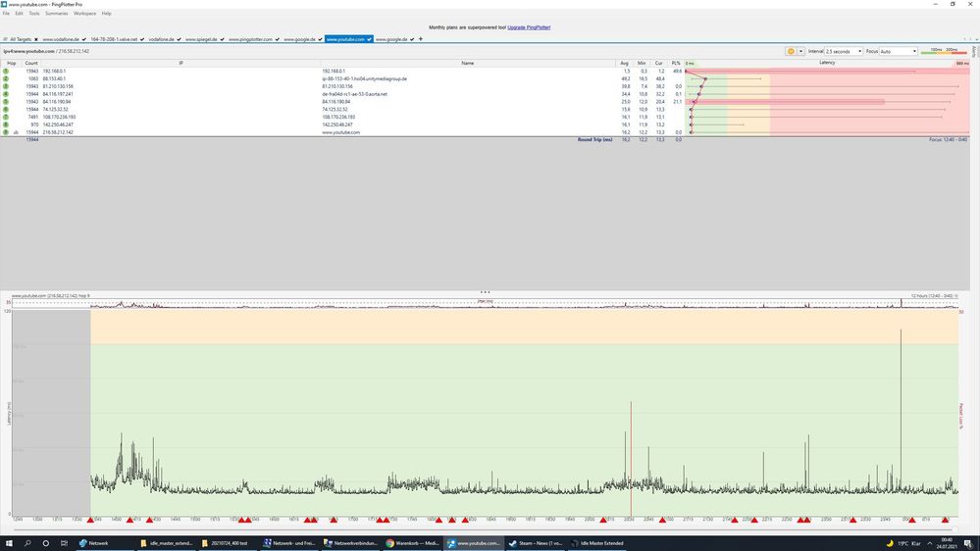Viewport: 980px width, 551px height.
Task: Select hop 3 circle for 81.210.130.156
Action: (6, 86)
